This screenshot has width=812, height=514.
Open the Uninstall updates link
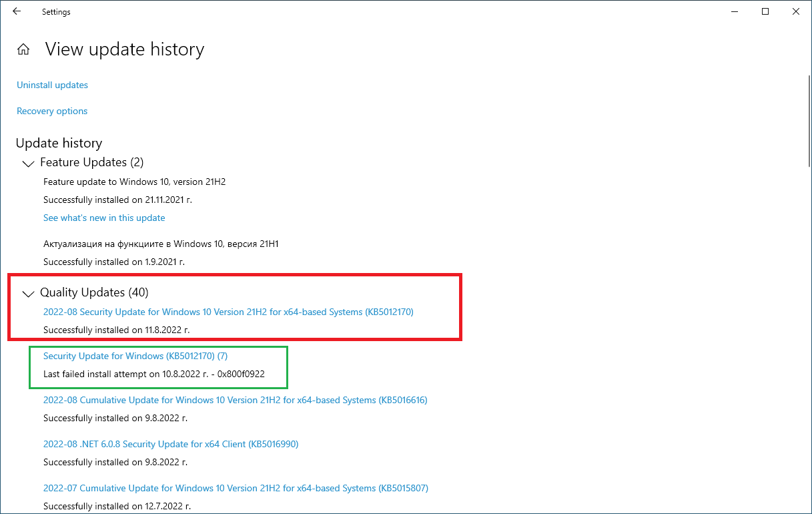pyautogui.click(x=52, y=85)
